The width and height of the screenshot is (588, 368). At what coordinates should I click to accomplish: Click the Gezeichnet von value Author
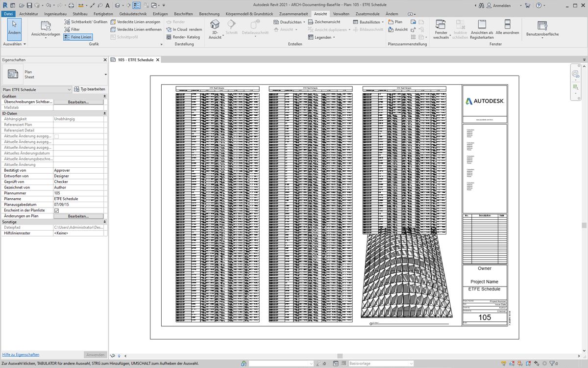(78, 187)
